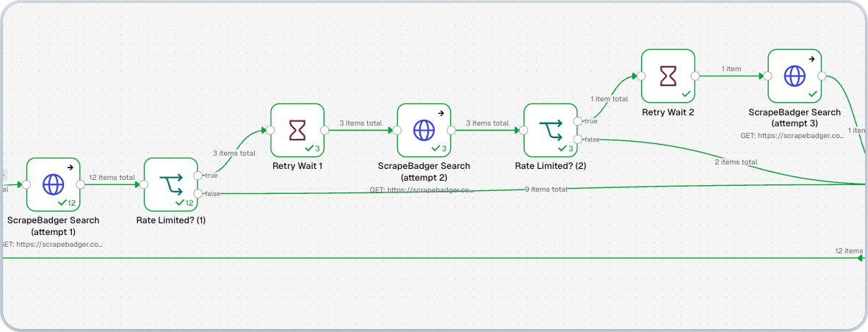The height and width of the screenshot is (332, 868).
Task: Click output connector of Retry Wait 1 node
Action: (x=325, y=130)
